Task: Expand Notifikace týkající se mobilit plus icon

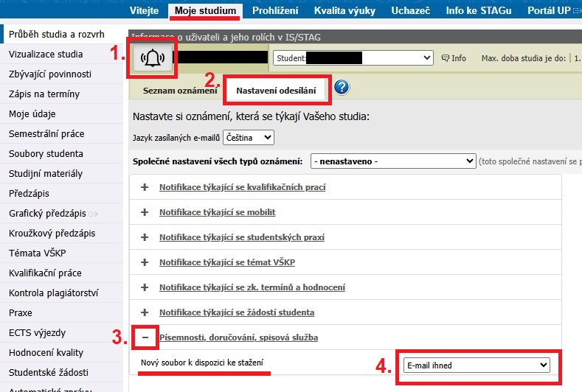Action: coord(145,212)
